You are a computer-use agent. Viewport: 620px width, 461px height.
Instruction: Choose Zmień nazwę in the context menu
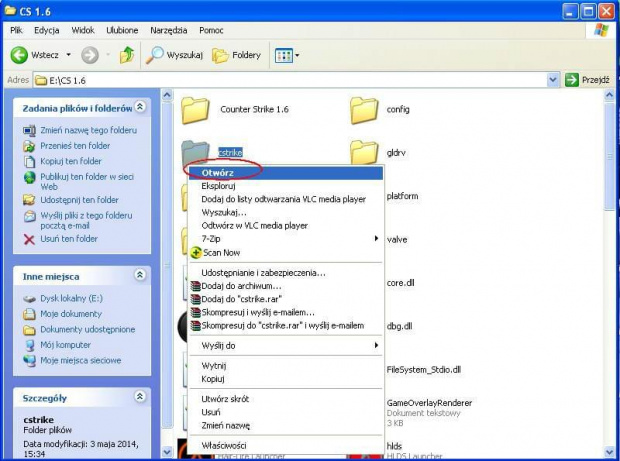285,425
